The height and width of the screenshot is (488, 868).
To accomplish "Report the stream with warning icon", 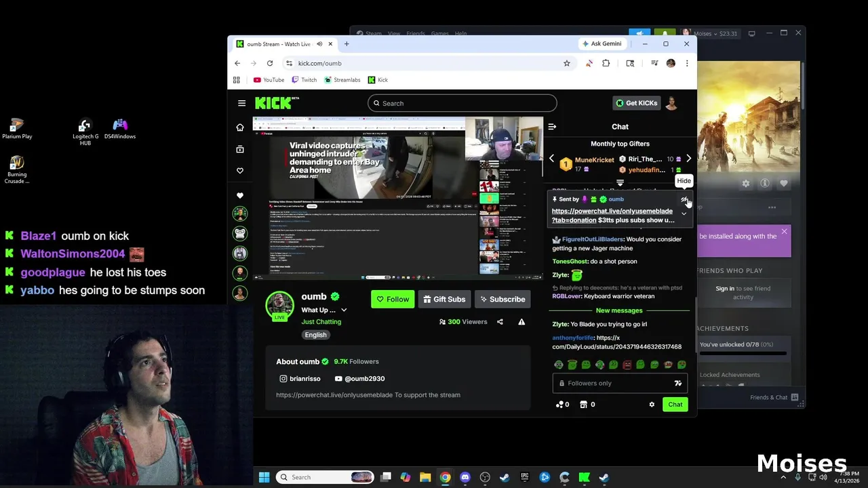I will (x=521, y=322).
